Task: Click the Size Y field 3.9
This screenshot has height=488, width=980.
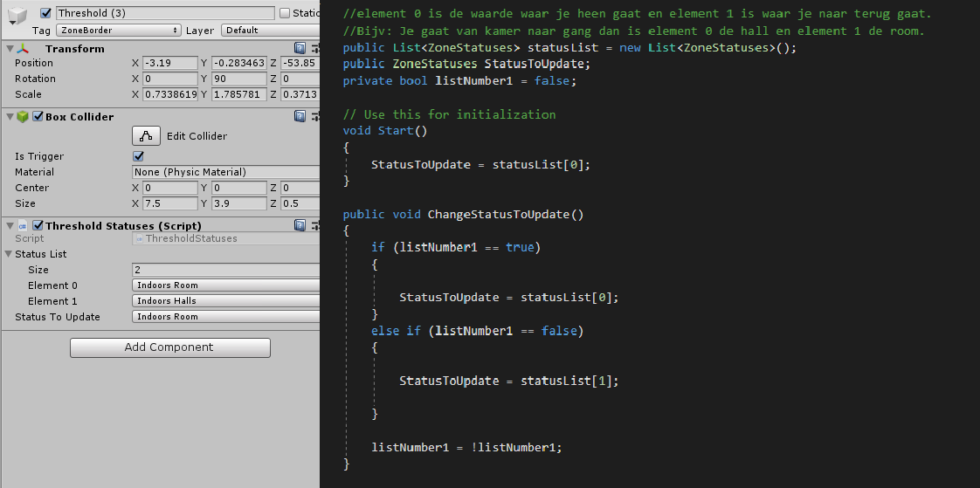Action: click(x=238, y=203)
